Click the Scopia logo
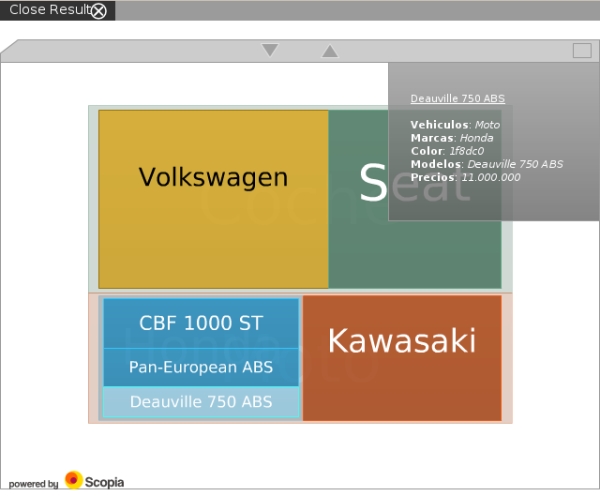The image size is (600, 496). coord(94,480)
